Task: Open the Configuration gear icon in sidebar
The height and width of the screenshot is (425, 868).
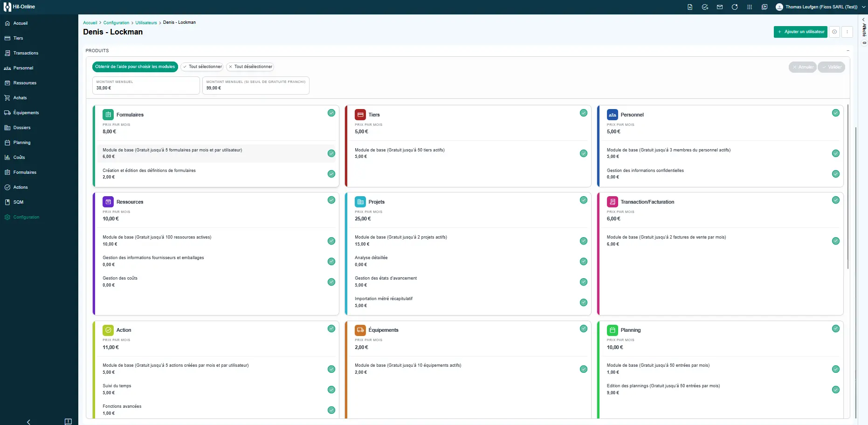Action: click(x=7, y=217)
